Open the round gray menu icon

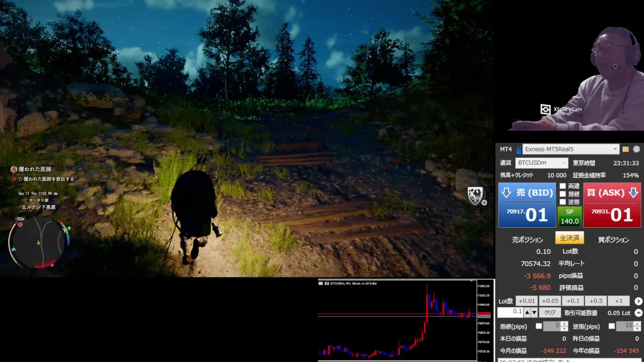click(x=636, y=149)
